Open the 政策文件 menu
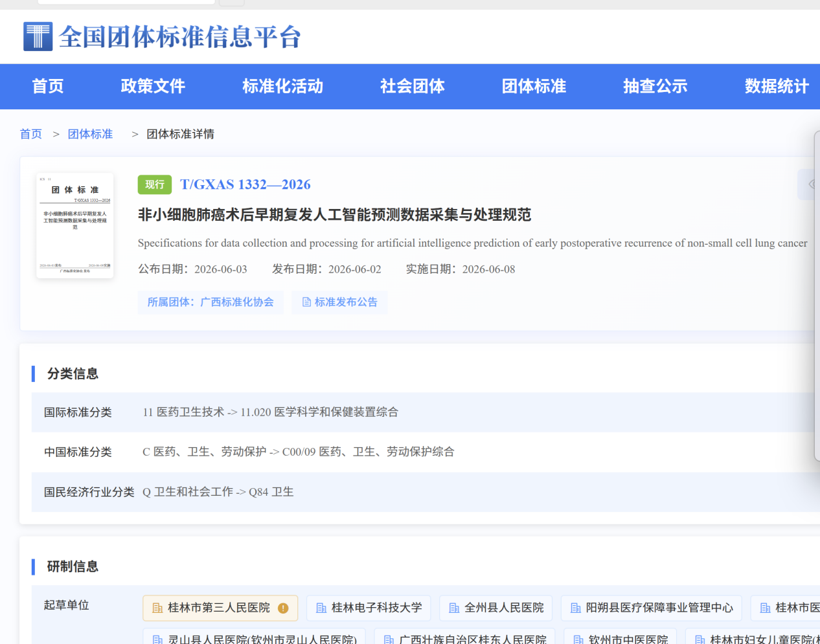 [153, 86]
